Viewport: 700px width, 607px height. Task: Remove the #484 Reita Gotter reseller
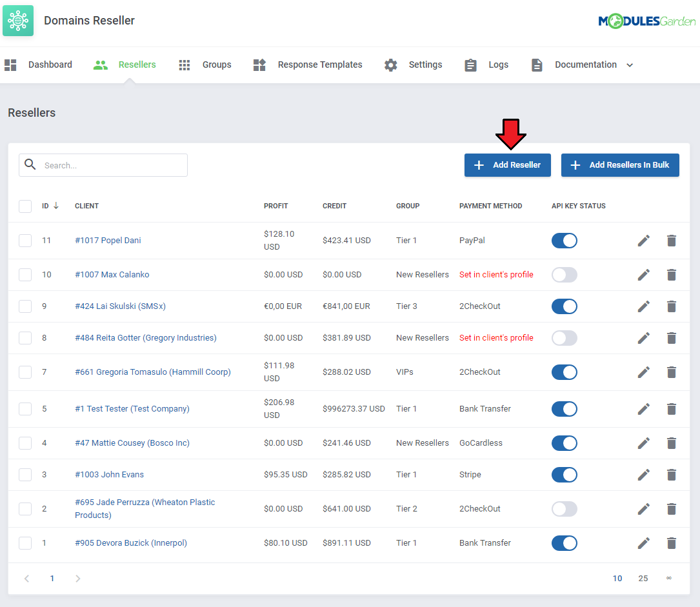tap(672, 338)
